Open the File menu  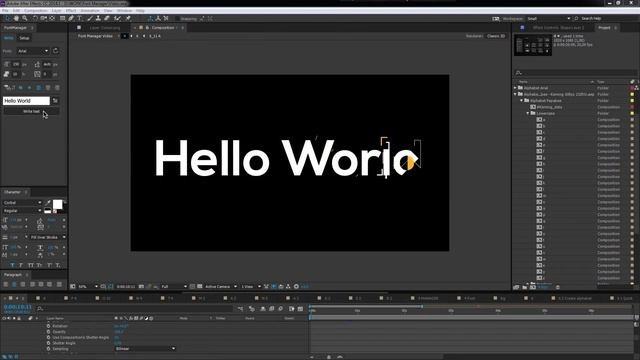tap(5, 11)
